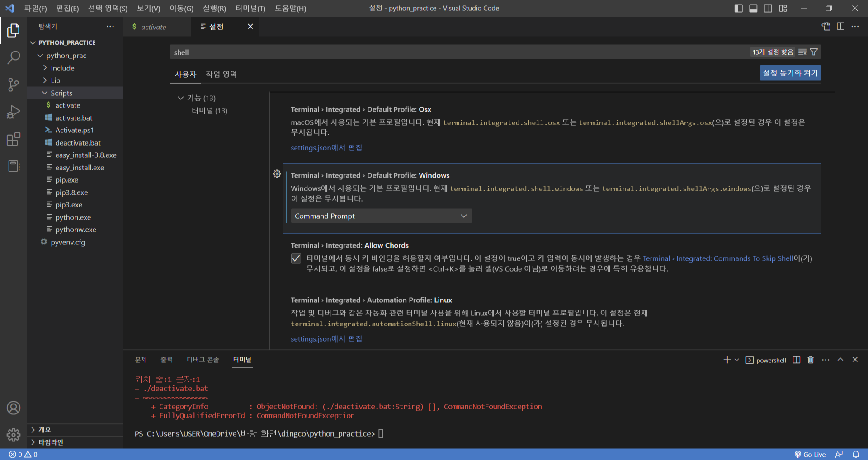Click the Open Settings (JSON) icon
868x460 pixels.
(826, 27)
